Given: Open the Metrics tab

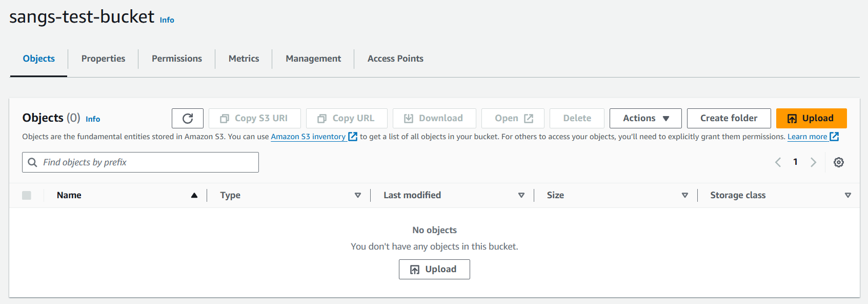Looking at the screenshot, I should coord(244,59).
